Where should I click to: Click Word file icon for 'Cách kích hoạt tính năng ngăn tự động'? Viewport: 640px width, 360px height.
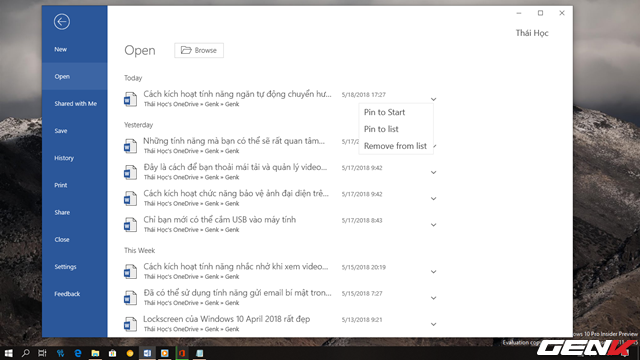130,99
